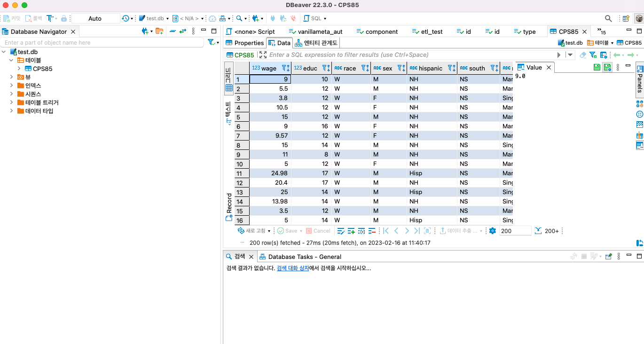Image resolution: width=644 pixels, height=344 pixels.
Task: Click the next row arrow
Action: pos(407,231)
